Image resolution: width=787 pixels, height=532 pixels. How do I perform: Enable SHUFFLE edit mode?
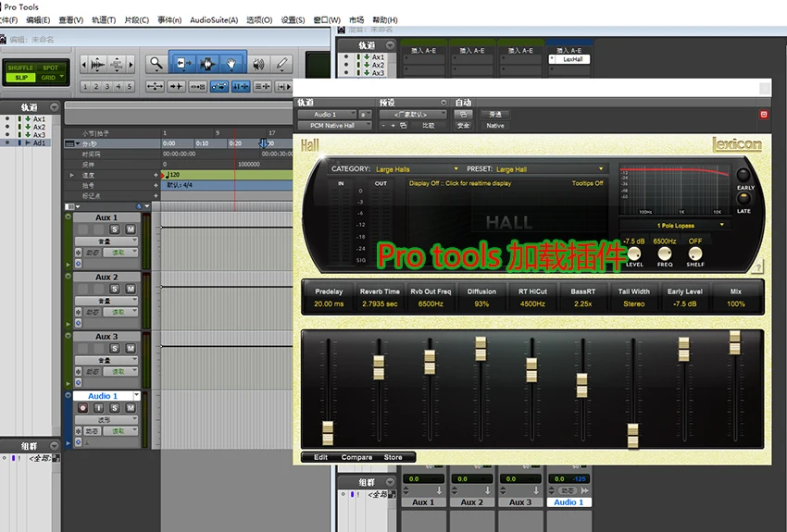pos(20,68)
